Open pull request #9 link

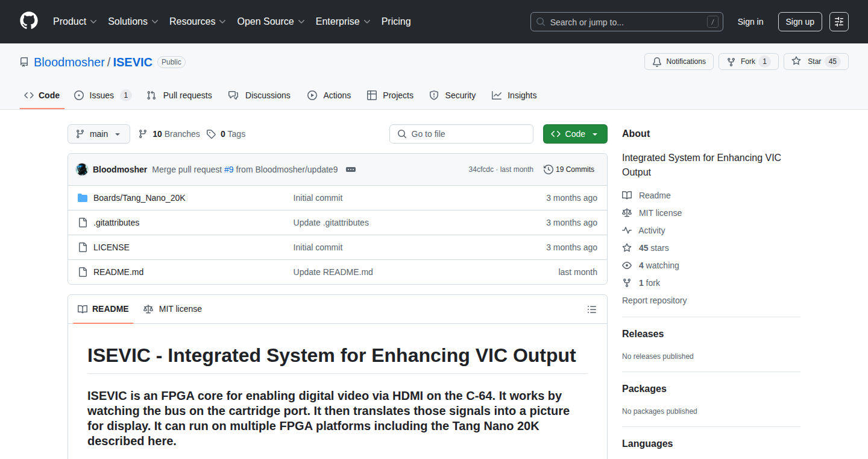click(x=229, y=169)
